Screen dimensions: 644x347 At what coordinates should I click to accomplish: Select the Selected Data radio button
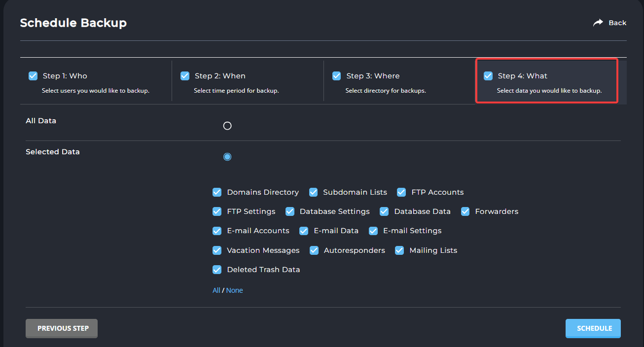tap(227, 157)
